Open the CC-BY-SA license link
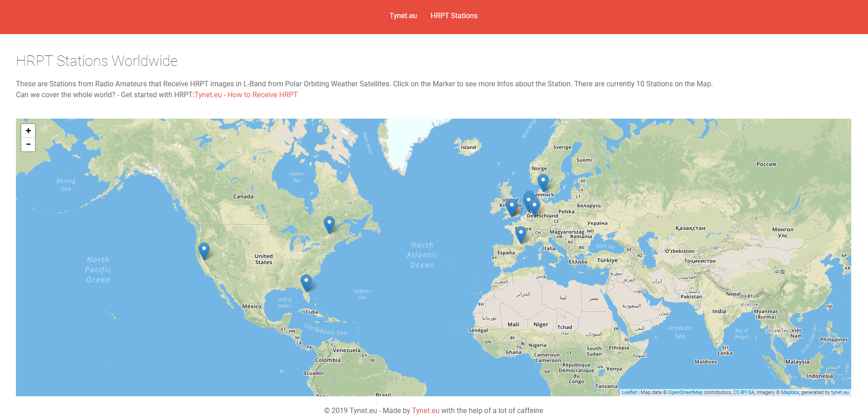Image resolution: width=868 pixels, height=419 pixels. coord(744,392)
